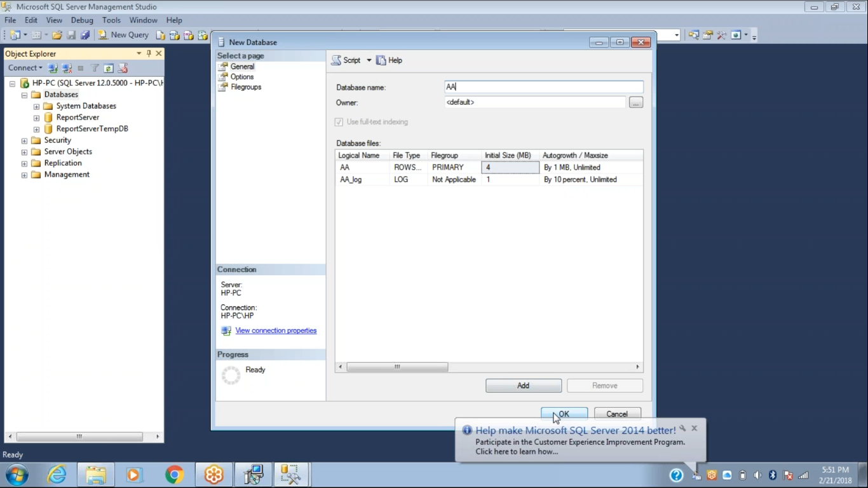868x488 pixels.
Task: Open the File menu
Action: click(10, 20)
